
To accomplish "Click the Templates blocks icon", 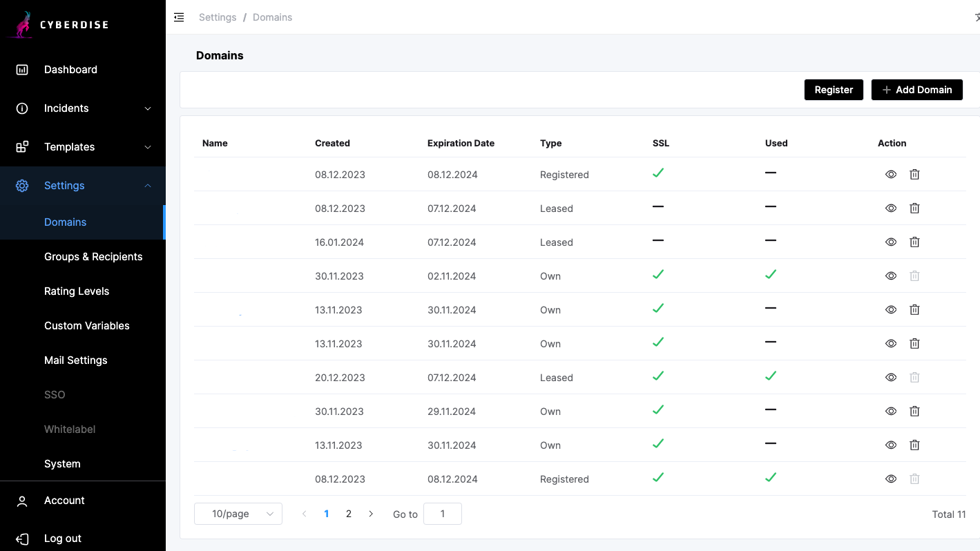I will point(22,147).
